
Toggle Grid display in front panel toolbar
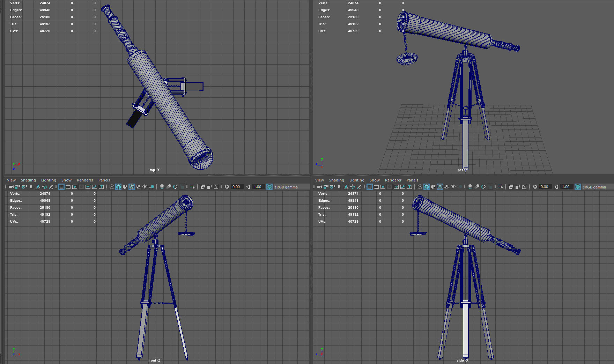pyautogui.click(x=61, y=187)
